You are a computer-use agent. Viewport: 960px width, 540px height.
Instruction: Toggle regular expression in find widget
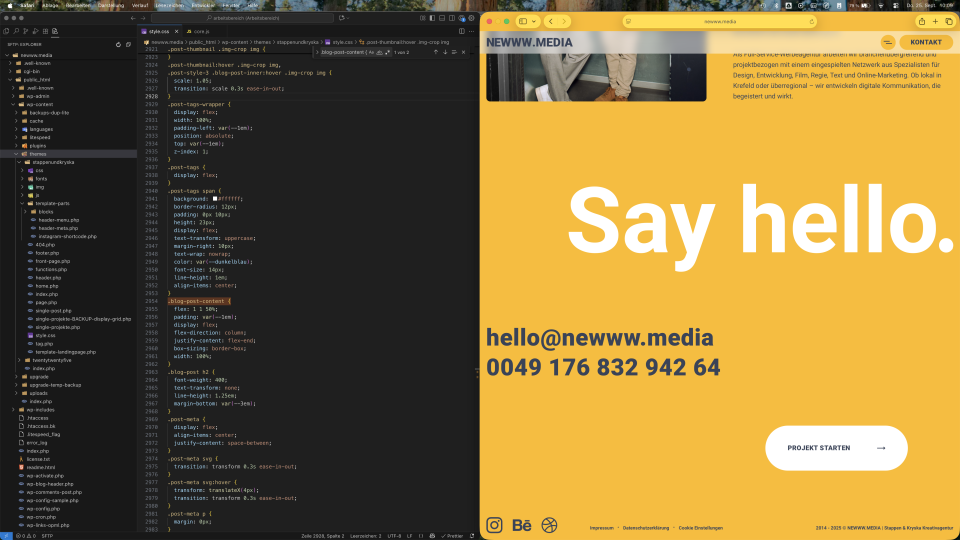pos(387,53)
